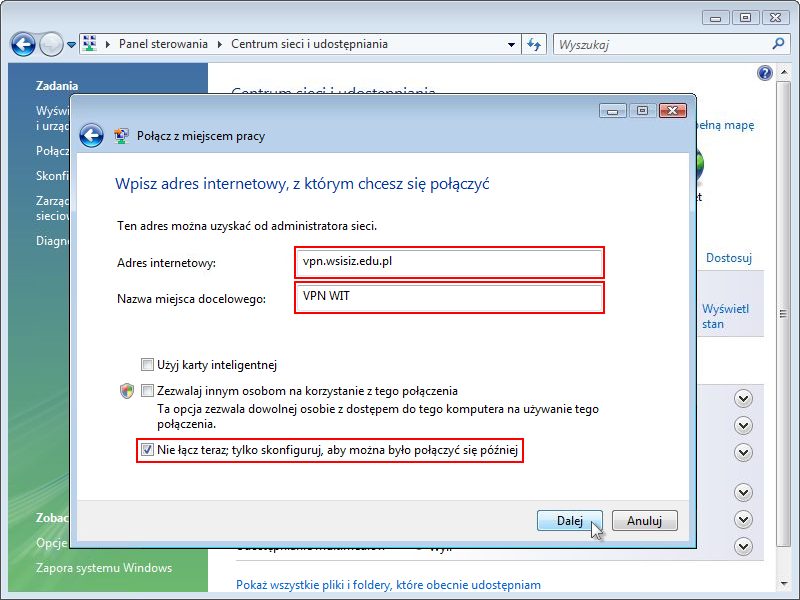Open the address bar history dropdown arrow

512,44
